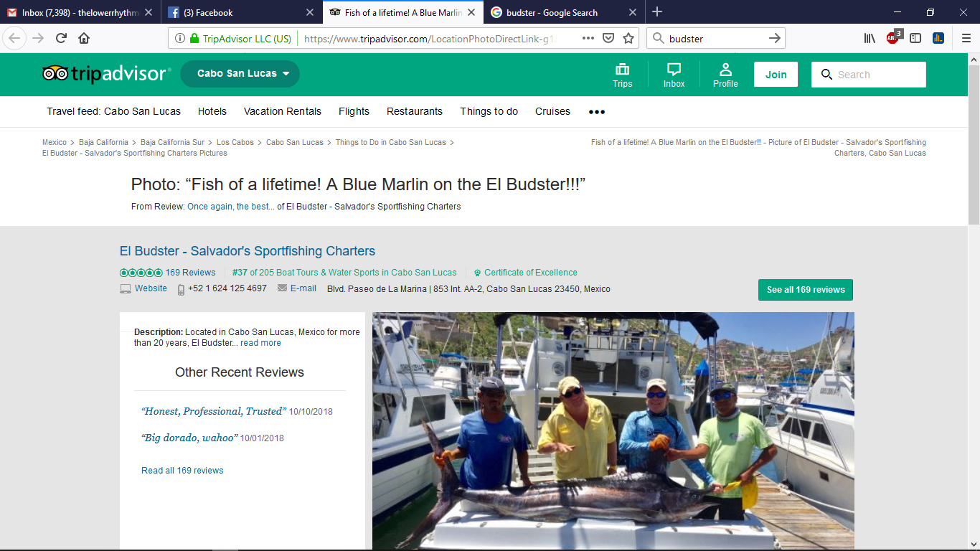Click the Certificate of Excellence badge
The height and width of the screenshot is (551, 980).
[525, 273]
